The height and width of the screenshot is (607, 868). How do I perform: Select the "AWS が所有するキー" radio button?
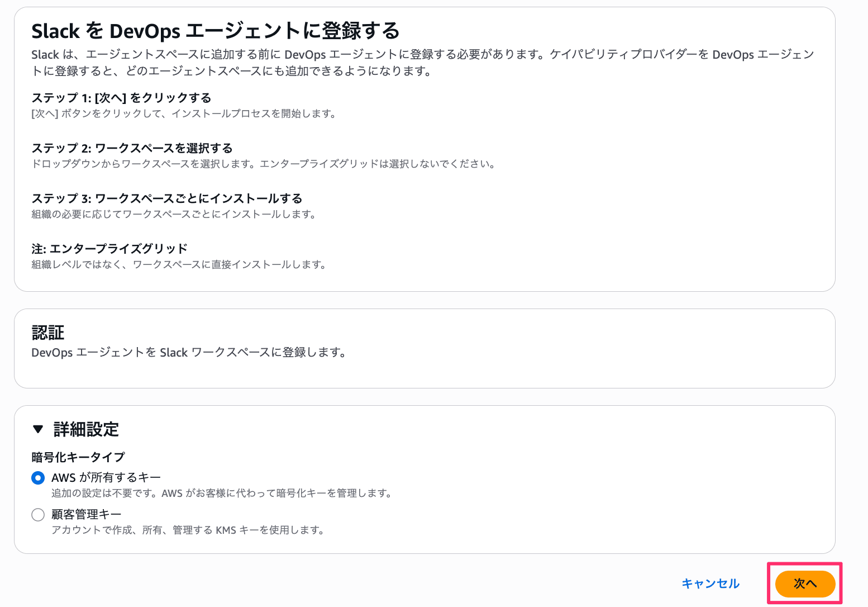pyautogui.click(x=38, y=478)
